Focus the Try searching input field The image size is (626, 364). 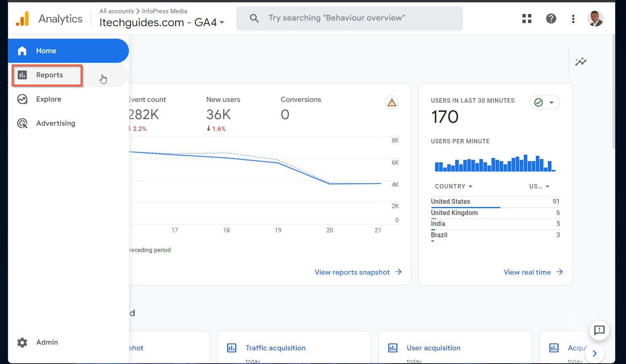(x=349, y=19)
